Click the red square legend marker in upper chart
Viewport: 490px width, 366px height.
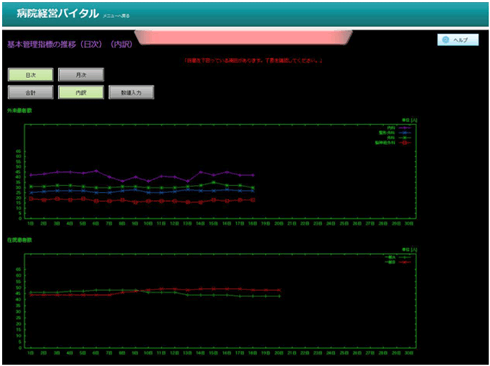404,143
